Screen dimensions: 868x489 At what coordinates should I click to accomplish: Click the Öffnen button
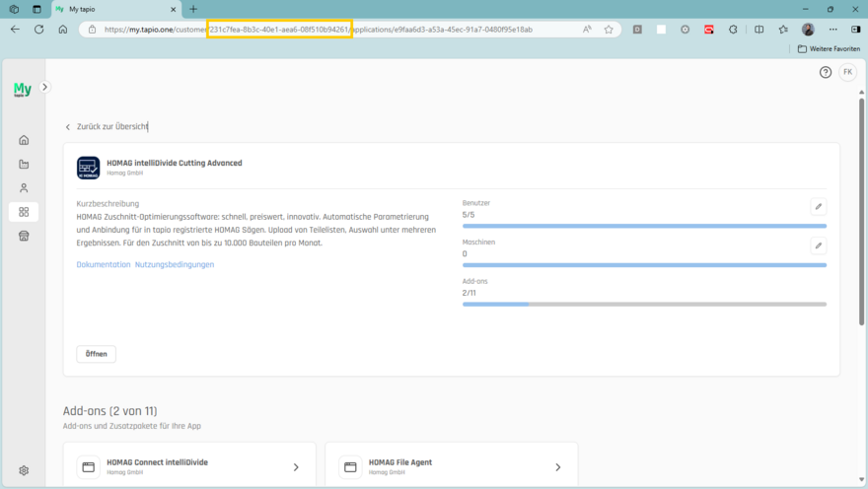click(x=97, y=354)
